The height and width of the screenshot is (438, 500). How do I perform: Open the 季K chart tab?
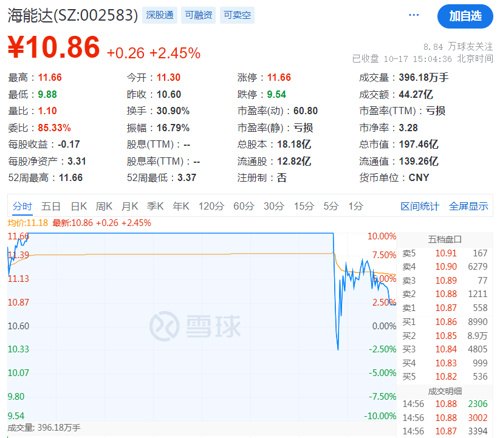pyautogui.click(x=155, y=206)
